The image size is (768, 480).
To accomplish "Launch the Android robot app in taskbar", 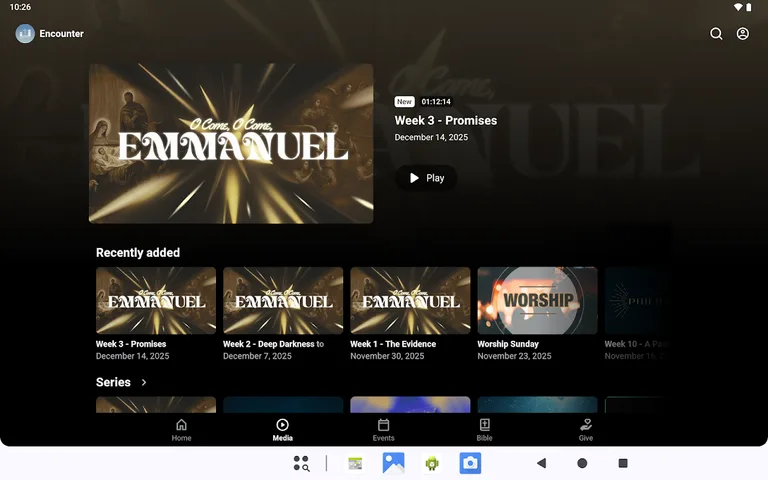I will point(432,463).
